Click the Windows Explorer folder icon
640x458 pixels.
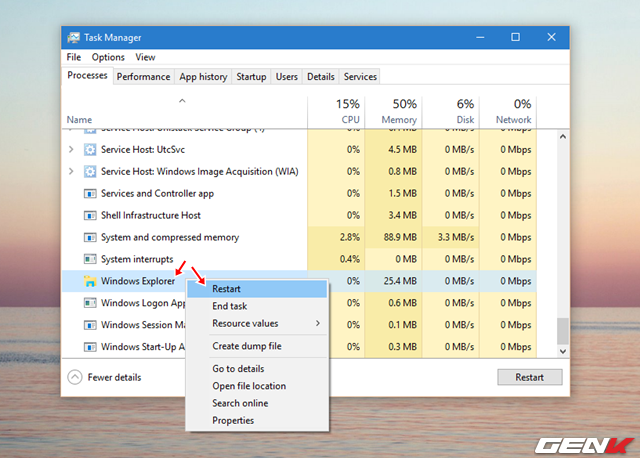click(90, 281)
